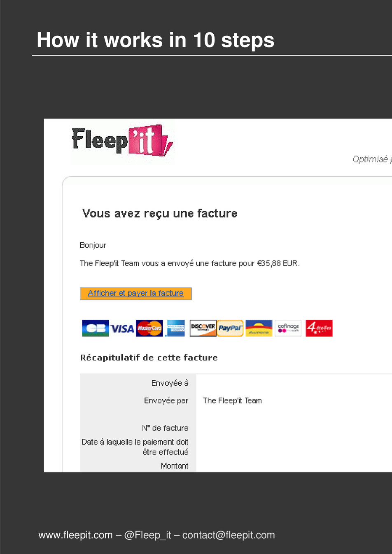Open the @Fleep_it Twitter handle
The width and height of the screenshot is (392, 554).
tap(147, 535)
